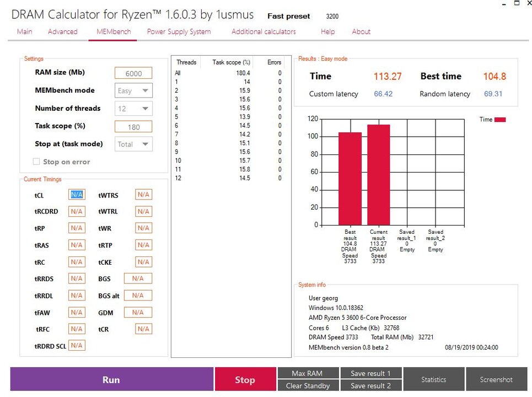This screenshot has width=532, height=397.
Task: Click the Best time value 104.8
Action: coord(495,76)
